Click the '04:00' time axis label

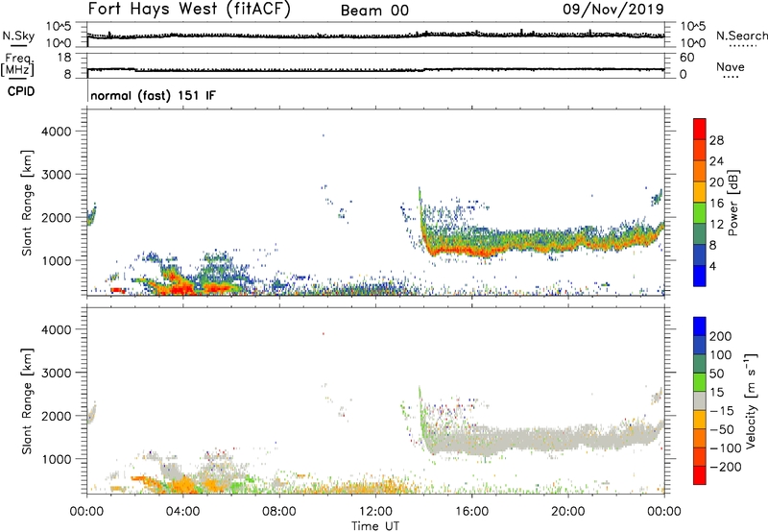coord(183,512)
